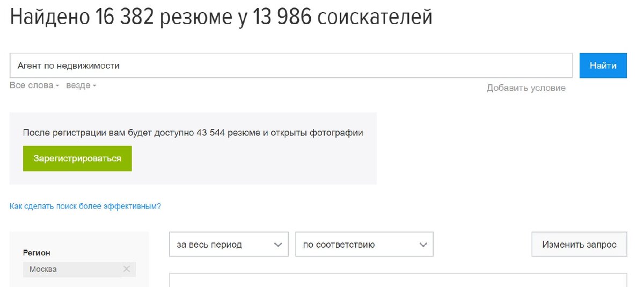Image resolution: width=644 pixels, height=287 pixels.
Task: Click the 'Изменить запрос' button
Action: click(579, 245)
